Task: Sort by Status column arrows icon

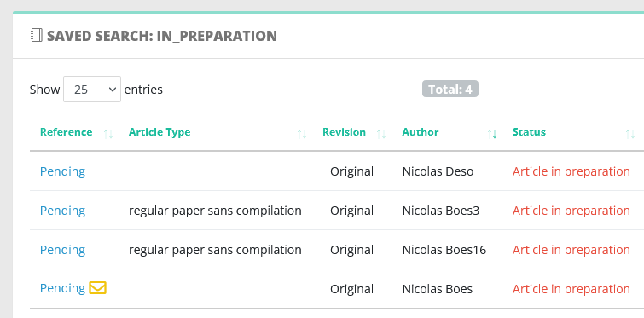Action: [630, 134]
